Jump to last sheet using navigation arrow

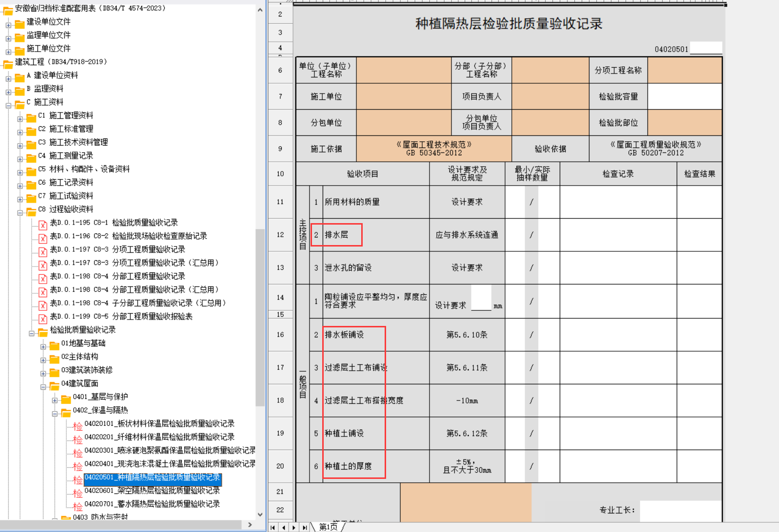[305, 527]
